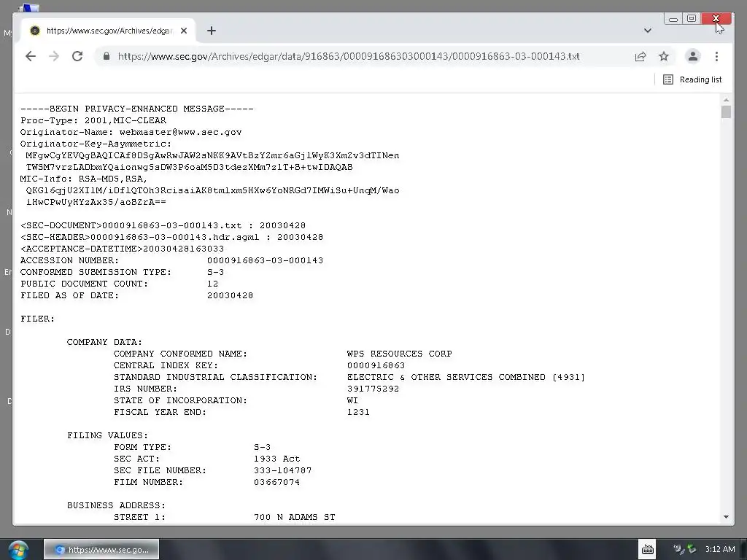
Task: Minimize the Chrome window
Action: coord(673,18)
